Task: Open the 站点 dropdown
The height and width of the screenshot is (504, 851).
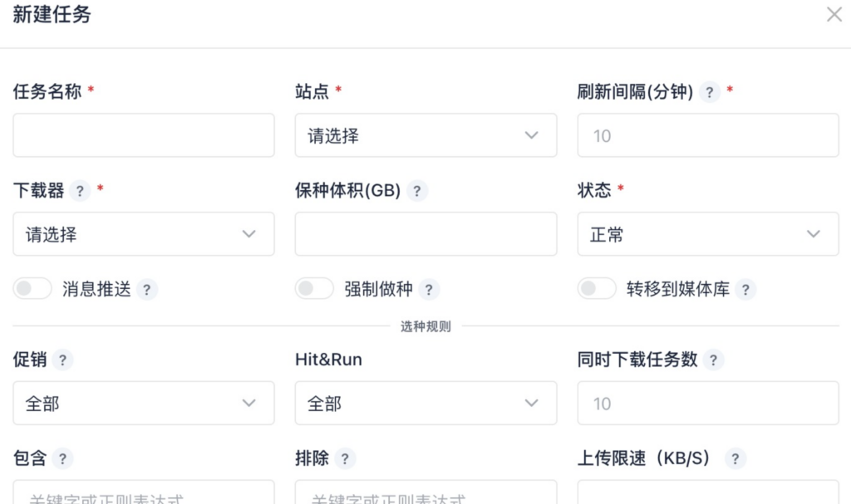Action: point(425,135)
